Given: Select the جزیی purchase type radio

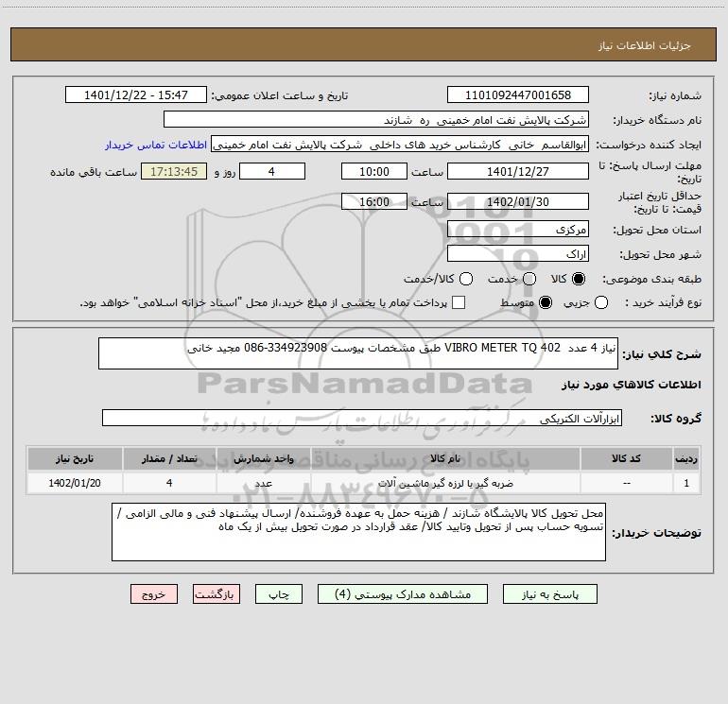Looking at the screenshot, I should click(600, 302).
